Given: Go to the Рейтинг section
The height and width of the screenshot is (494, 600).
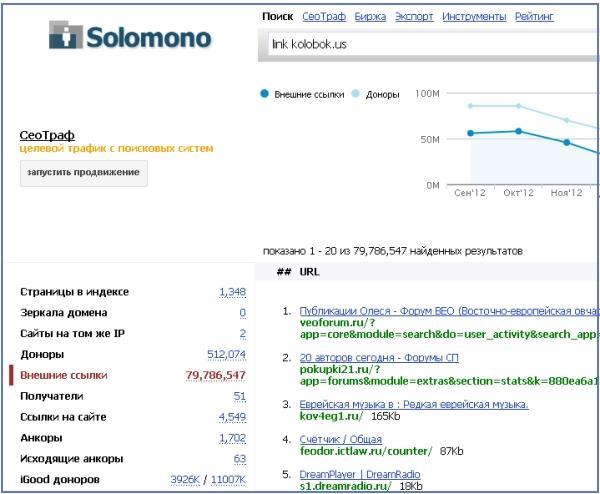Looking at the screenshot, I should (x=533, y=17).
